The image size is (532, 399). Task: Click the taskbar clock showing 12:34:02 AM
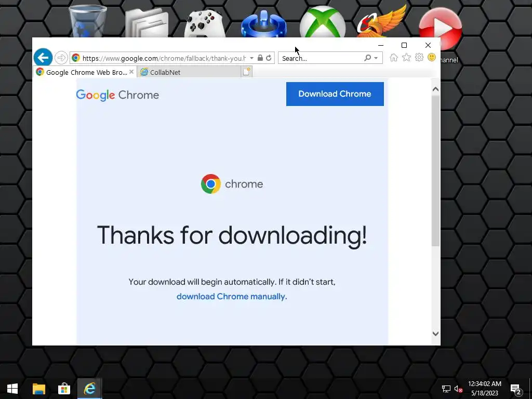[485, 389]
